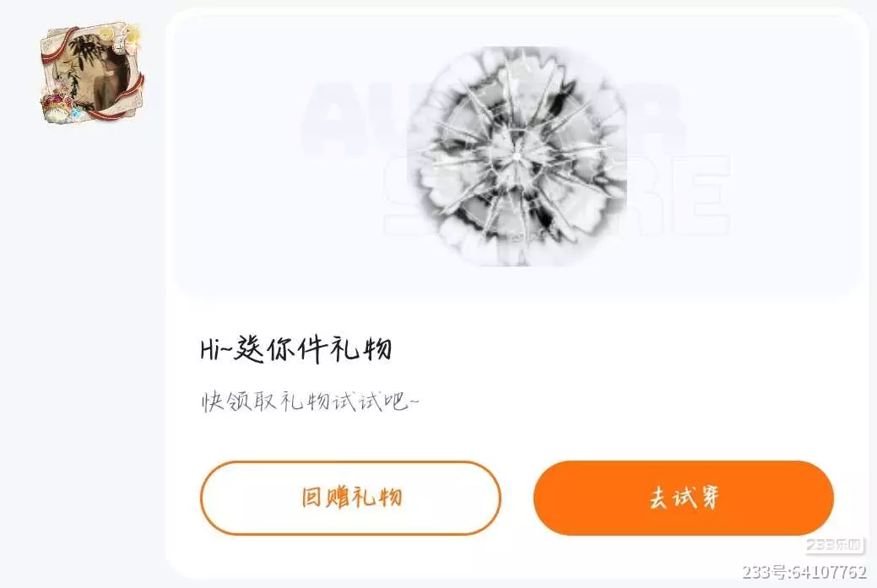Screen dimensions: 877x588
Task: Open the sender's bamboo-painting avatar
Action: (x=92, y=73)
